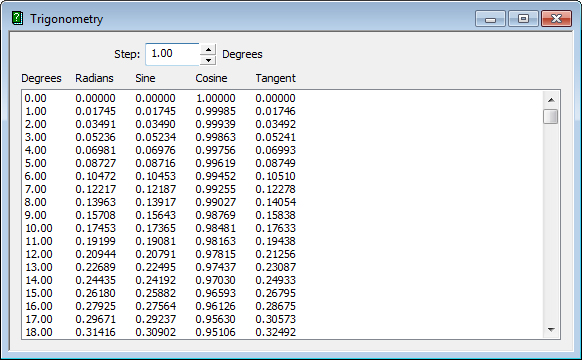Decrease the Step value with down arrow

point(208,60)
